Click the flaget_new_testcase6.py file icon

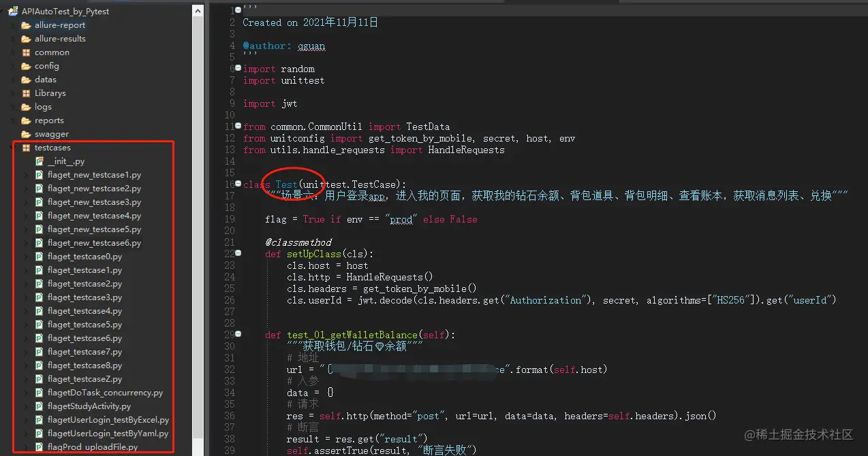(x=40, y=243)
